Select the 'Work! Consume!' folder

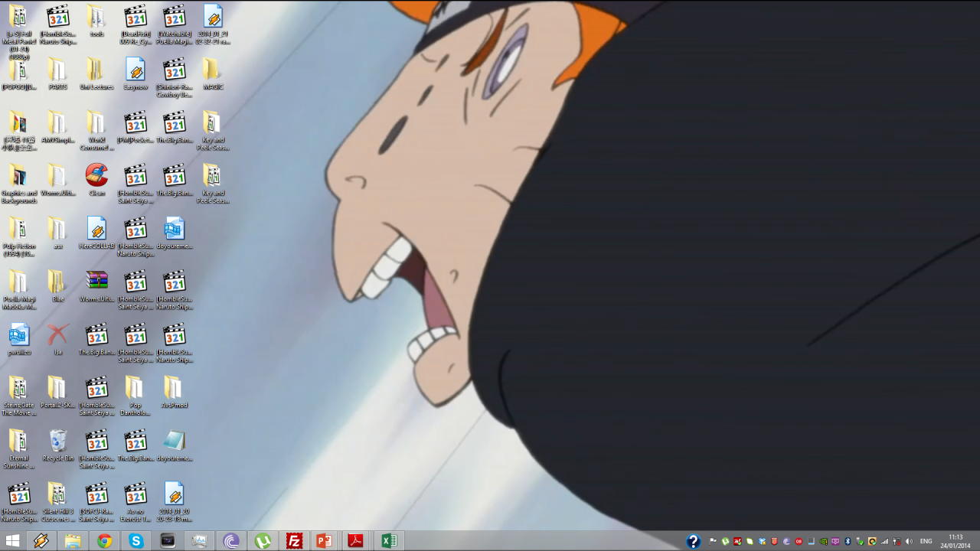click(x=96, y=131)
